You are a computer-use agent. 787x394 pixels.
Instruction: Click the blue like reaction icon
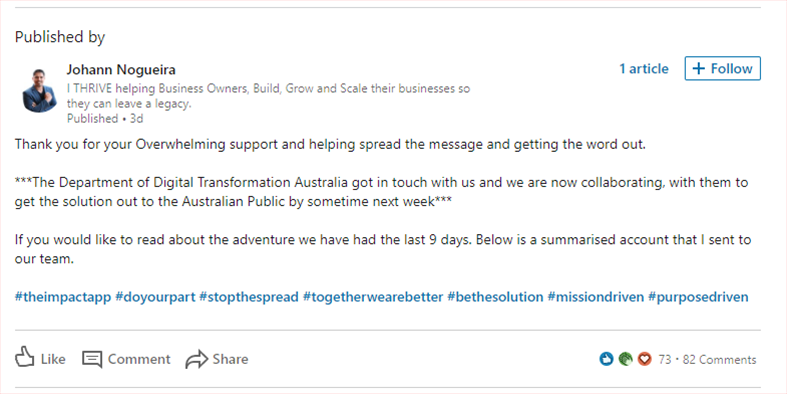point(606,359)
